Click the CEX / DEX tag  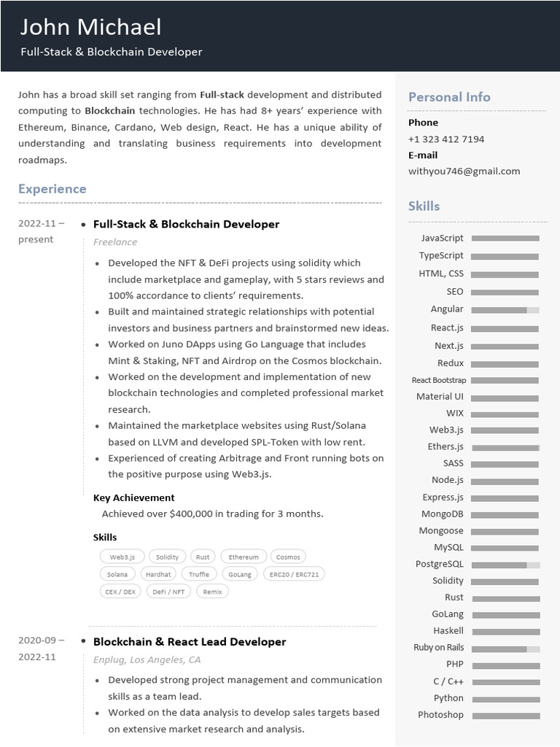tap(120, 592)
